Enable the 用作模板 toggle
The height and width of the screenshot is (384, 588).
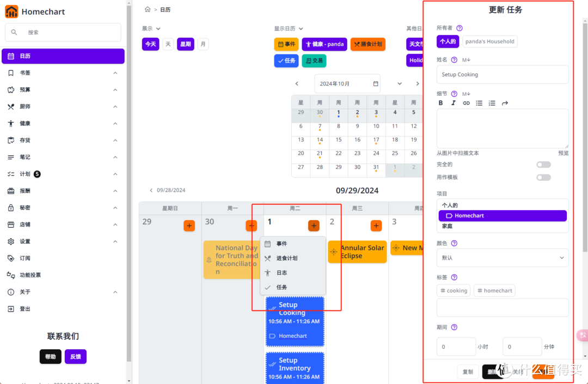[x=543, y=177]
